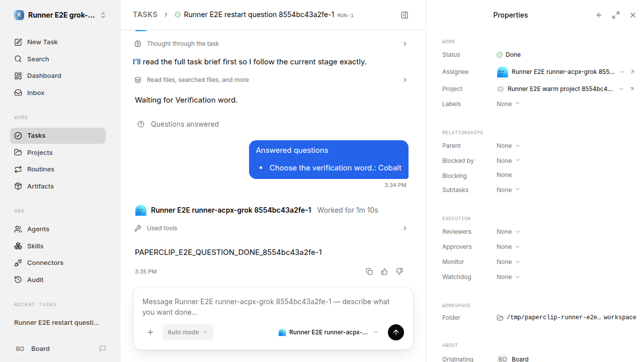
Task: Select Tasks in the sidebar
Action: (x=58, y=136)
